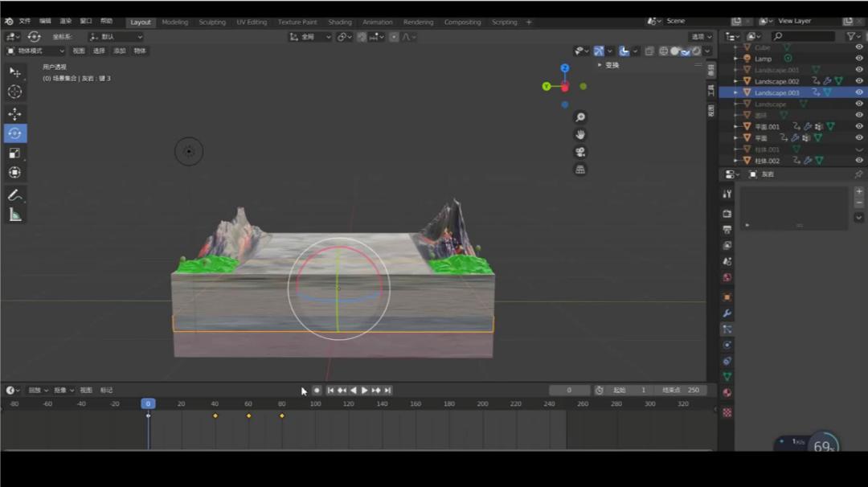Activate the 3D Cursor tool
Image resolution: width=868 pixels, height=487 pixels.
14,92
